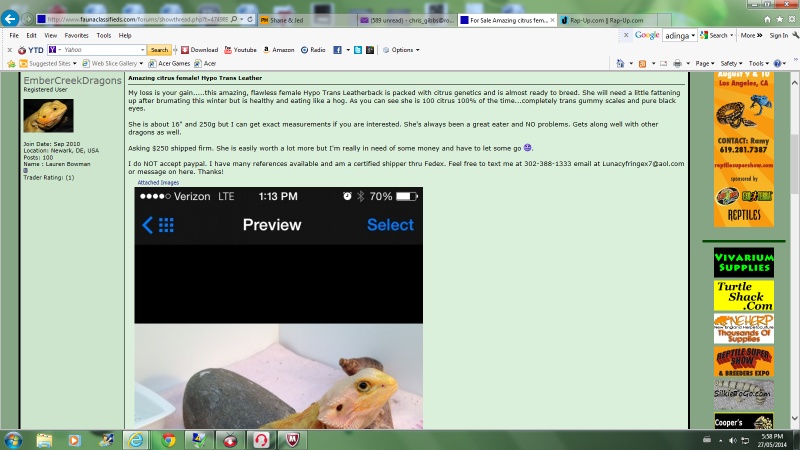Open the Windows Start button

[x=13, y=440]
